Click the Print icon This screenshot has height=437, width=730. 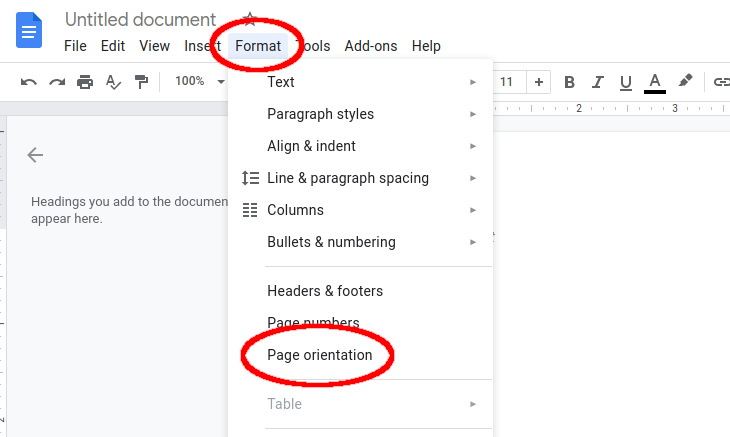tap(85, 82)
